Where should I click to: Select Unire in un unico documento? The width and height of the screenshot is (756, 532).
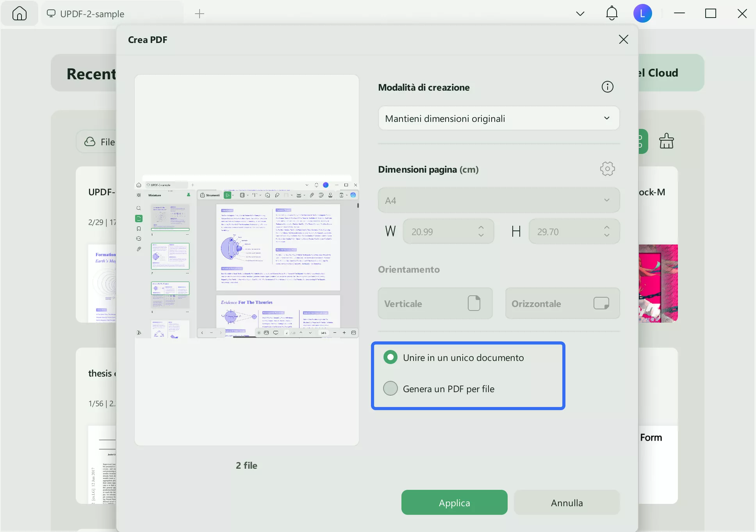(x=390, y=357)
